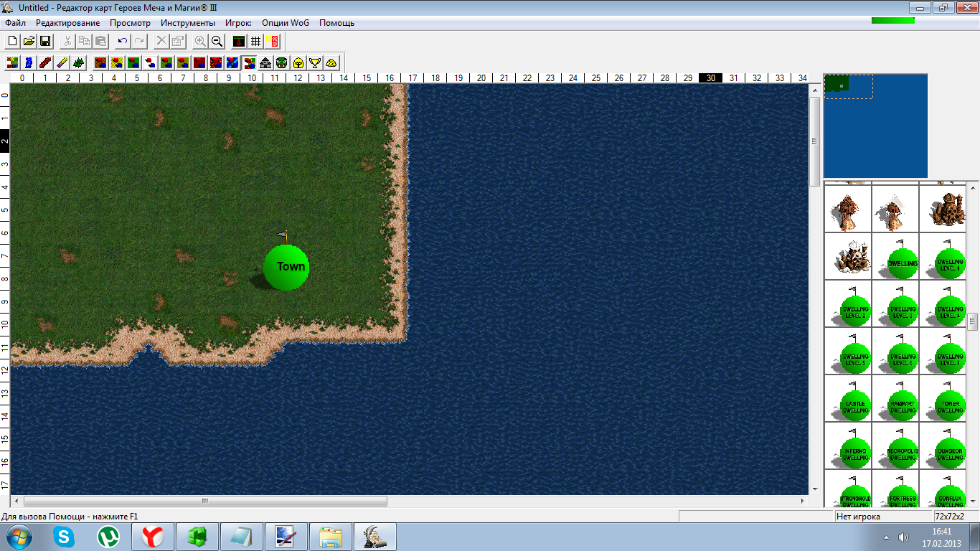Select the eraser tool
The width and height of the screenshot is (980, 551).
pyautogui.click(x=62, y=62)
